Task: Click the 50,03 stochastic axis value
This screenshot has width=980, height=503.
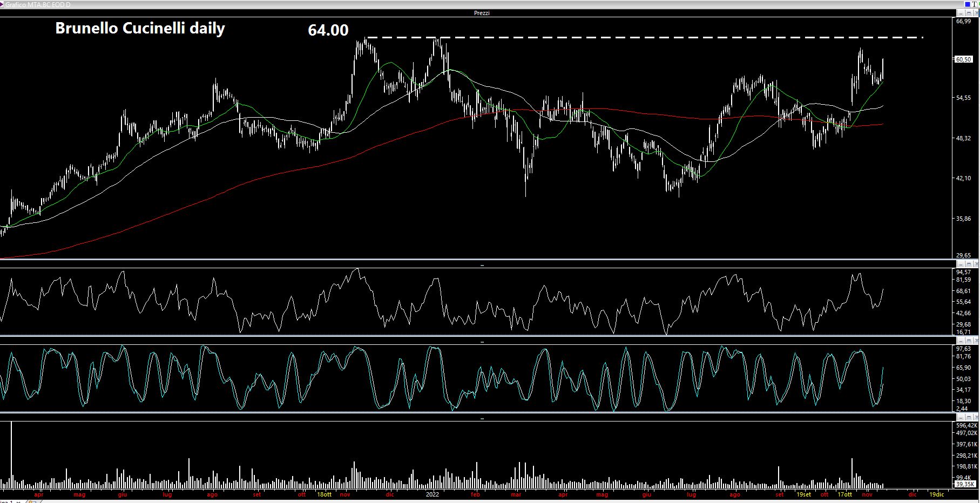Action: point(963,379)
